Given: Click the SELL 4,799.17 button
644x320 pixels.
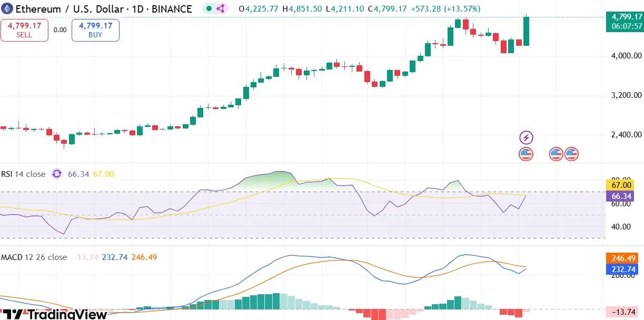Looking at the screenshot, I should tap(24, 30).
